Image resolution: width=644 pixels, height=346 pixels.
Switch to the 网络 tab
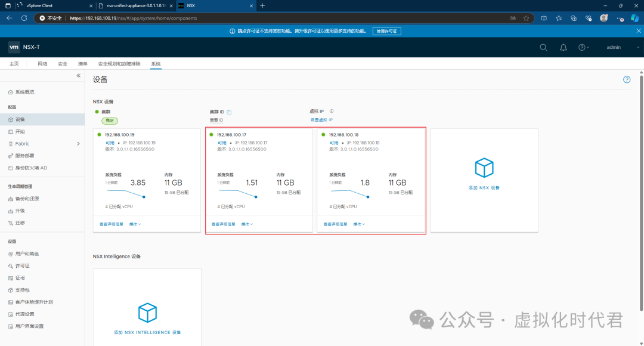(42, 64)
